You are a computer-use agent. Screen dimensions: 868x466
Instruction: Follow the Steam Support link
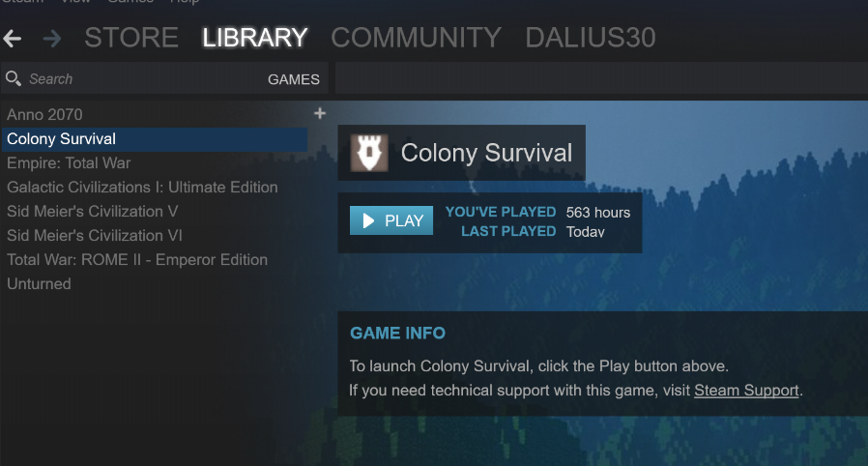pyautogui.click(x=746, y=391)
